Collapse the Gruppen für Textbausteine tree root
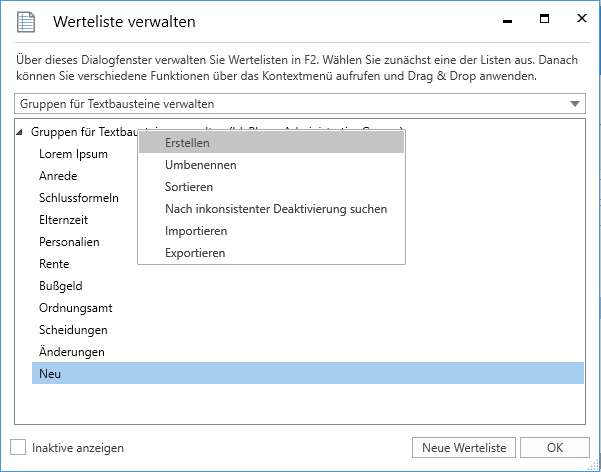Image resolution: width=601 pixels, height=472 pixels. pyautogui.click(x=21, y=132)
